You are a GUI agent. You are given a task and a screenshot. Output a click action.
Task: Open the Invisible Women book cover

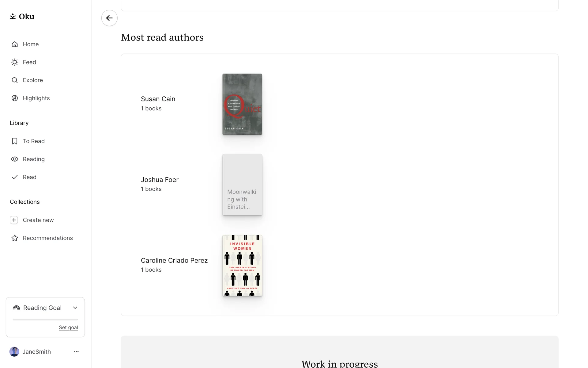[242, 265]
